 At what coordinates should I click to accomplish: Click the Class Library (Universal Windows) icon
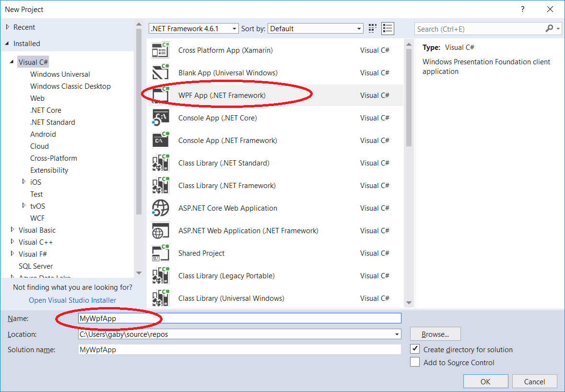[160, 298]
